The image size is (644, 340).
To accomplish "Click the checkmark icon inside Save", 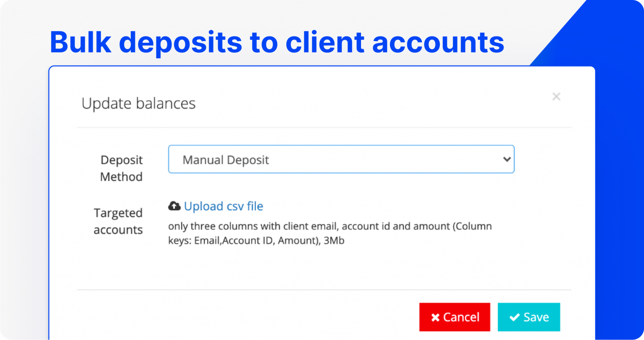I will tap(514, 317).
